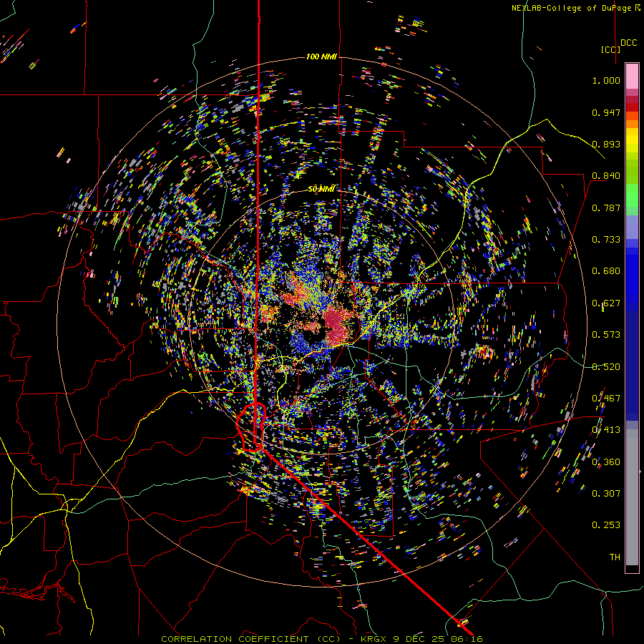Click the 50 NMI range ring label
Screen dimensions: 644x644
[321, 189]
